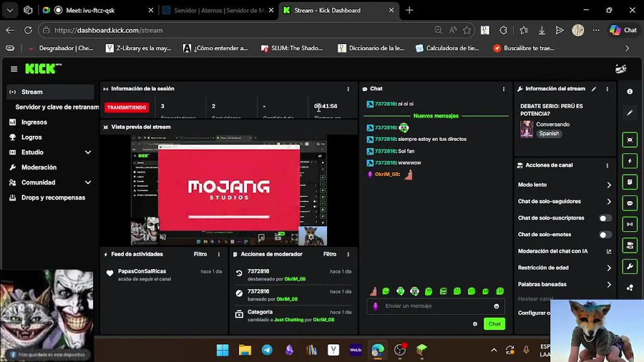Click the pencil icon in right sidebar
The width and height of the screenshot is (644, 362).
(x=630, y=113)
